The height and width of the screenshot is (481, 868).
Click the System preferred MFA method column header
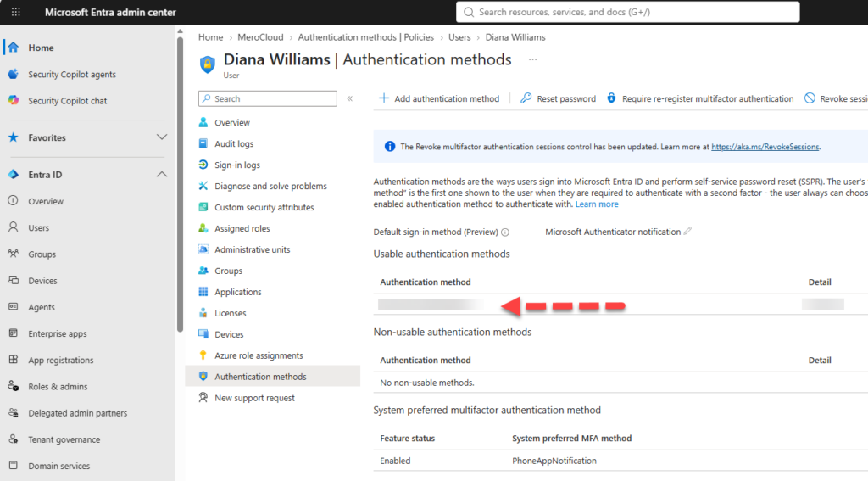(572, 439)
